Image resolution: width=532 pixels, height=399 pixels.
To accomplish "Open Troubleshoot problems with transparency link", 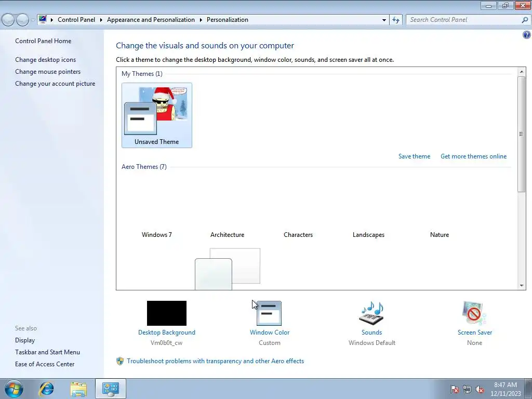I will pos(216,361).
